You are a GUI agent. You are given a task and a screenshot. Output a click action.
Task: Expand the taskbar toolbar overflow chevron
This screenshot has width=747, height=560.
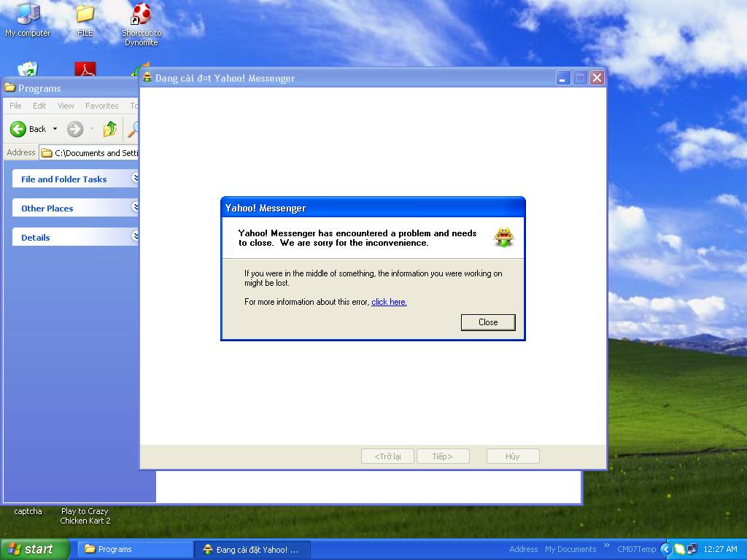(x=606, y=545)
